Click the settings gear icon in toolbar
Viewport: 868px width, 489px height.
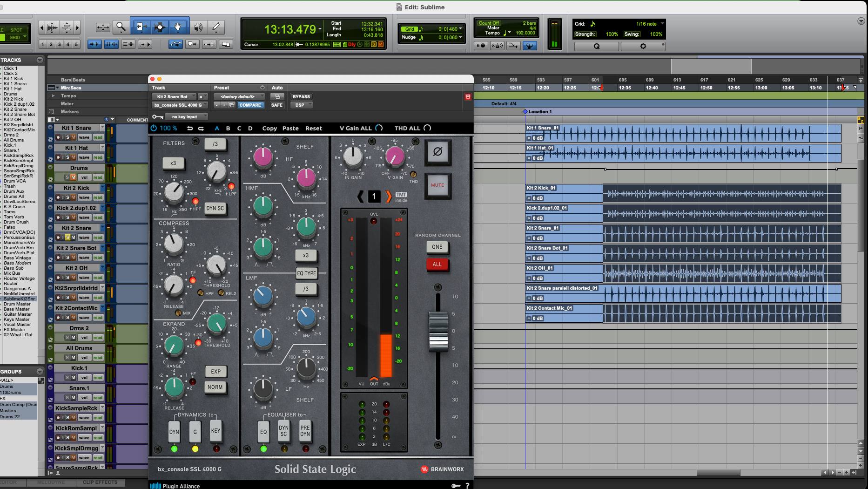coord(643,46)
